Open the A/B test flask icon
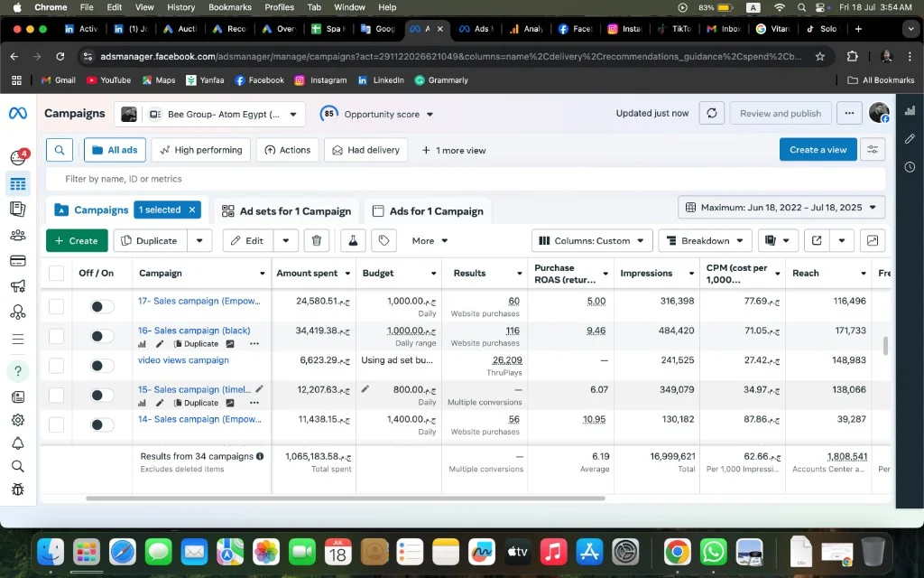 [353, 240]
